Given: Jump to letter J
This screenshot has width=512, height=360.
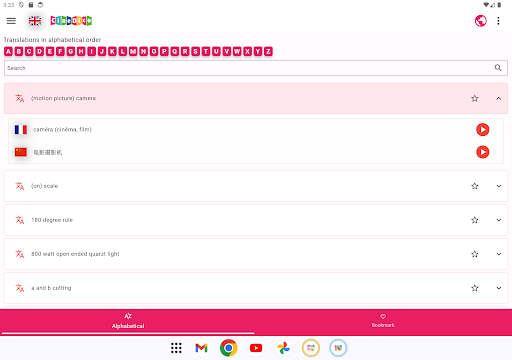Looking at the screenshot, I should pos(102,51).
